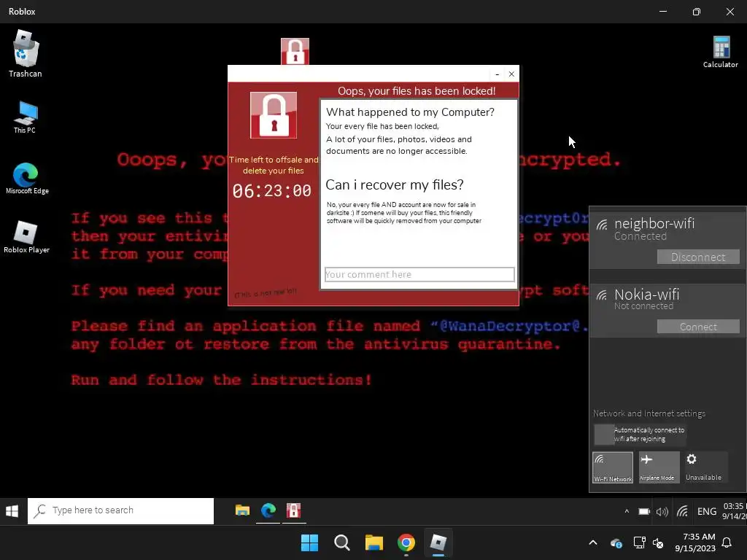747x560 pixels.
Task: Click the "Time left to offsale and delete your files" label
Action: (x=274, y=166)
